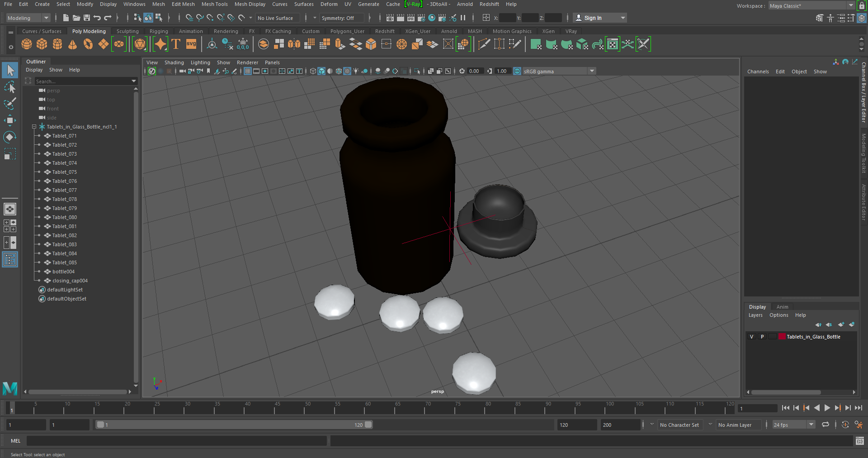Activate the Scale tool in toolbox
Screen dimensions: 868x458
(10, 154)
